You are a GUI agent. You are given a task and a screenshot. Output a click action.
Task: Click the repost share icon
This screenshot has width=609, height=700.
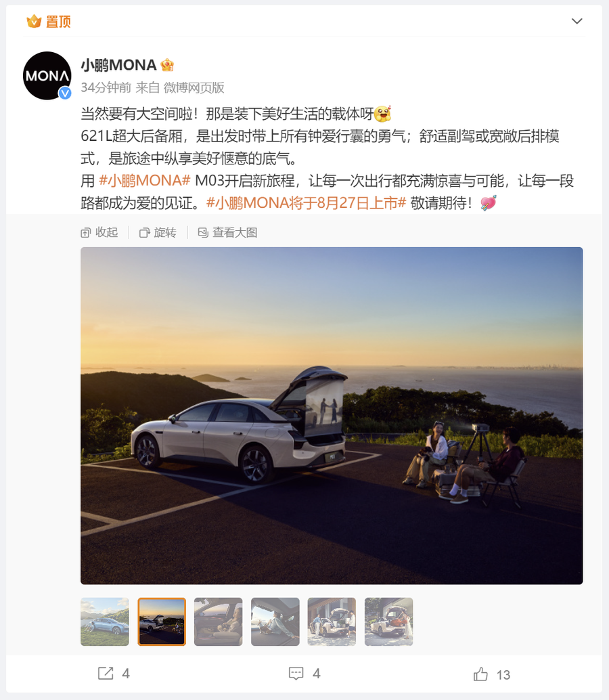(x=106, y=673)
